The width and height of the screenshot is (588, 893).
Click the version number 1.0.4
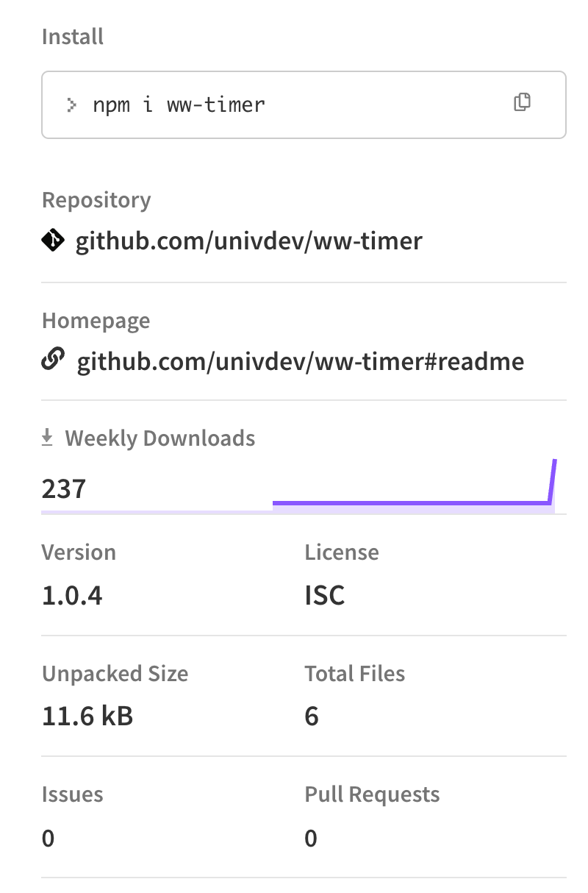click(x=72, y=595)
